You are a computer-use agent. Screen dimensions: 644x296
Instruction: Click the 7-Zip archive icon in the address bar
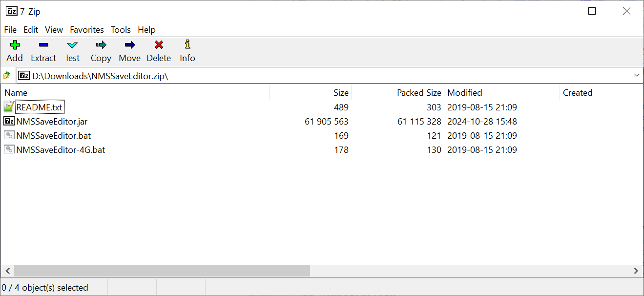coord(23,75)
